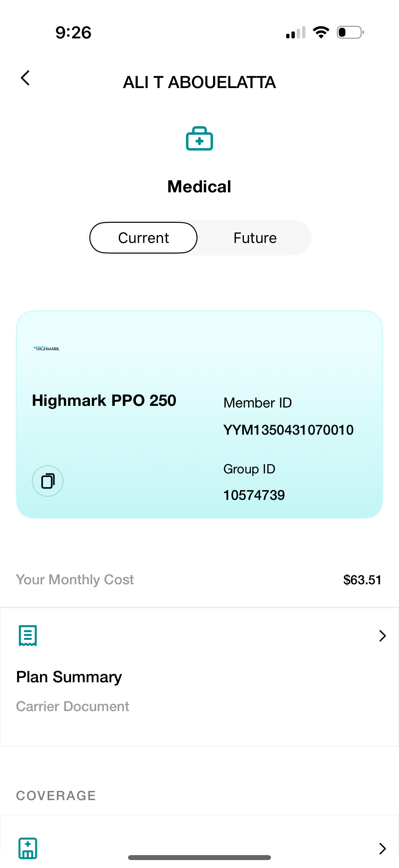This screenshot has height=868, width=399.
Task: Select the Group ID number 10574739
Action: click(x=254, y=495)
